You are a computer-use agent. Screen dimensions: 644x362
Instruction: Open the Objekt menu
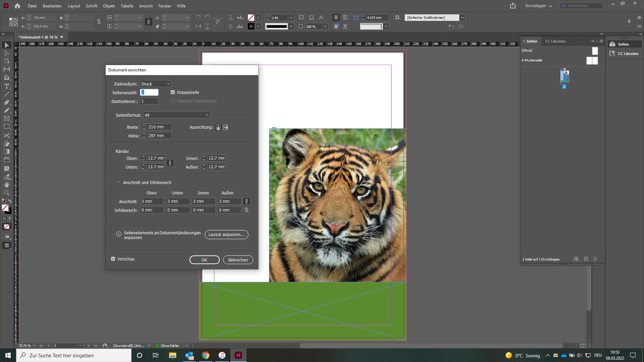click(109, 6)
